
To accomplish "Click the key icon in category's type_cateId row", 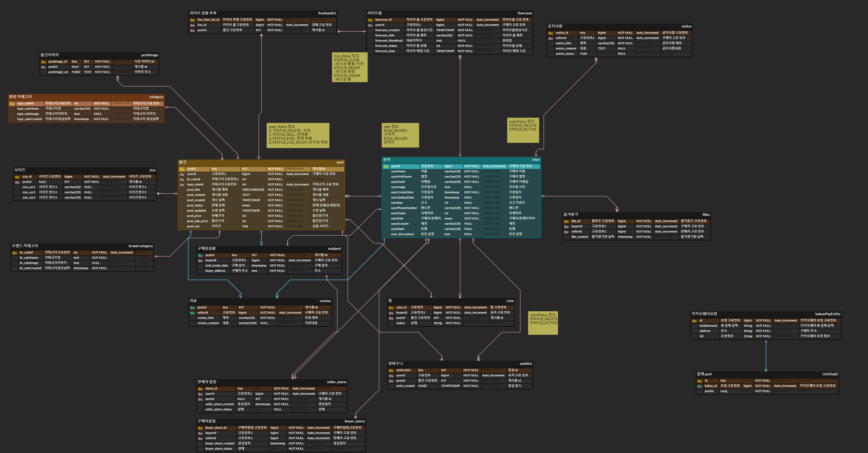I will point(12,104).
